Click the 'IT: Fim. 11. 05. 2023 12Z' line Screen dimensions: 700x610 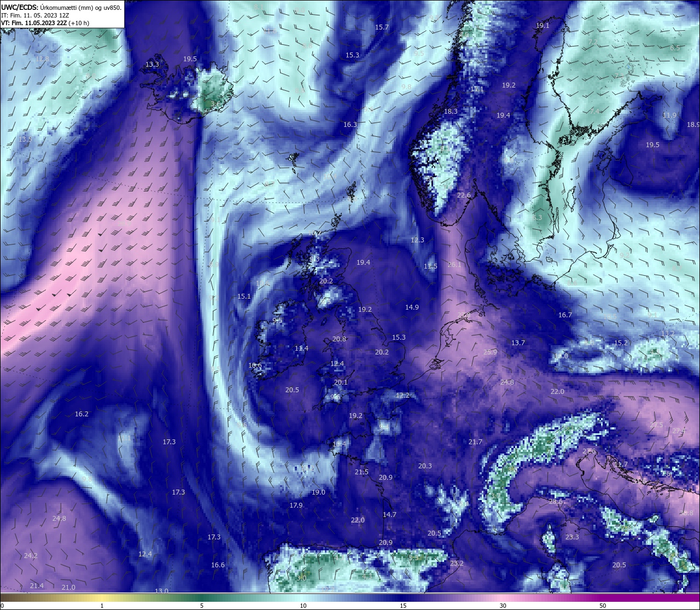coord(34,15)
